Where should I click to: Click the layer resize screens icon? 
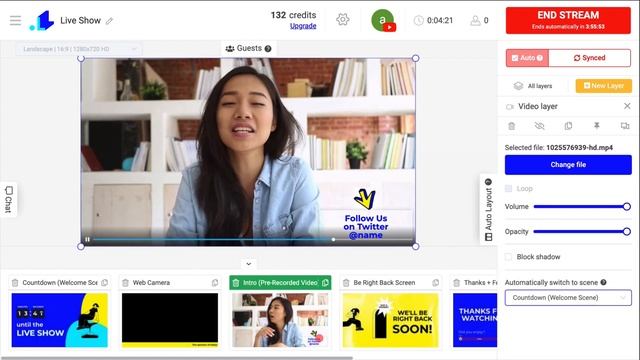click(x=624, y=126)
